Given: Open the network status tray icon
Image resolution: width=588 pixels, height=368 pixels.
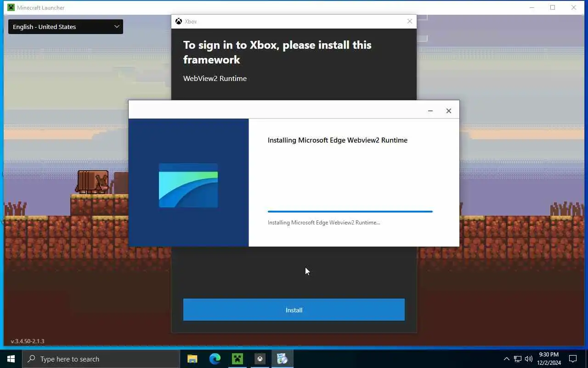Looking at the screenshot, I should click(518, 359).
